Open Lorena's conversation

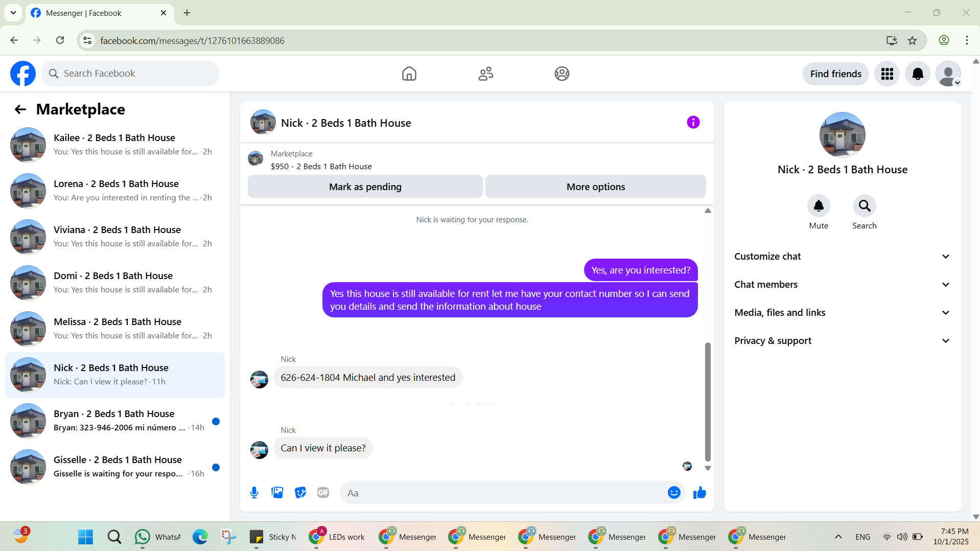(x=115, y=191)
